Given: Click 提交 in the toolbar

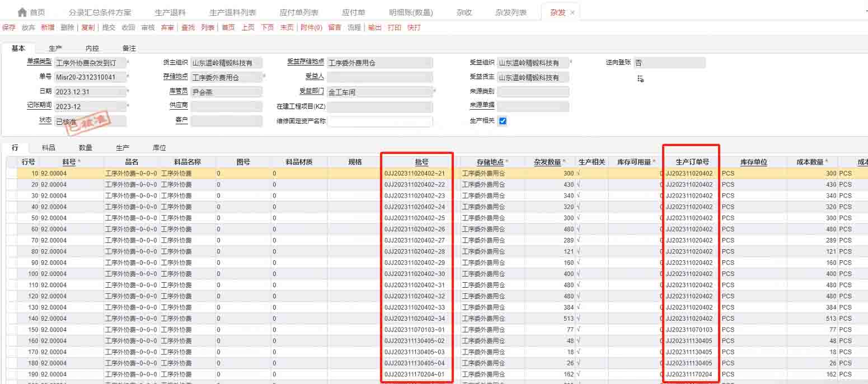Looking at the screenshot, I should point(109,27).
